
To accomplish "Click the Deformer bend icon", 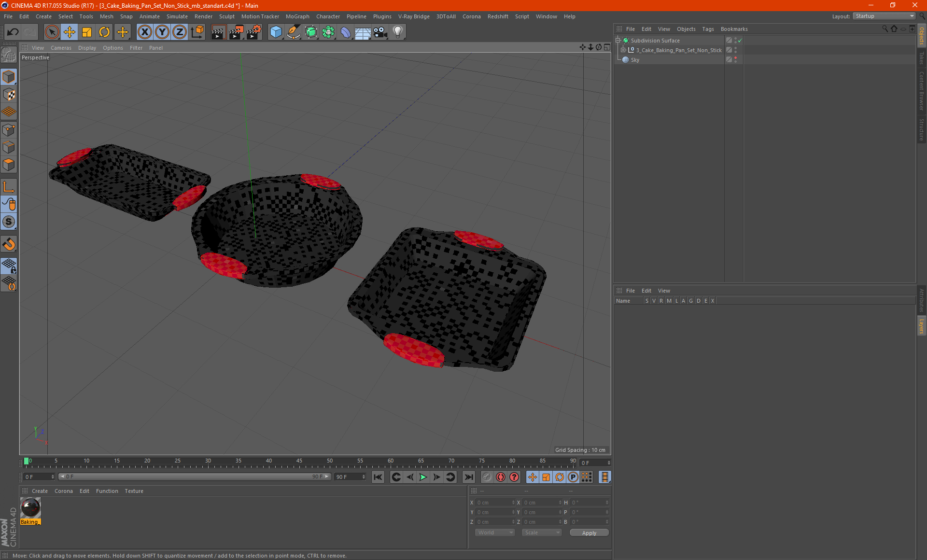I will tap(346, 32).
